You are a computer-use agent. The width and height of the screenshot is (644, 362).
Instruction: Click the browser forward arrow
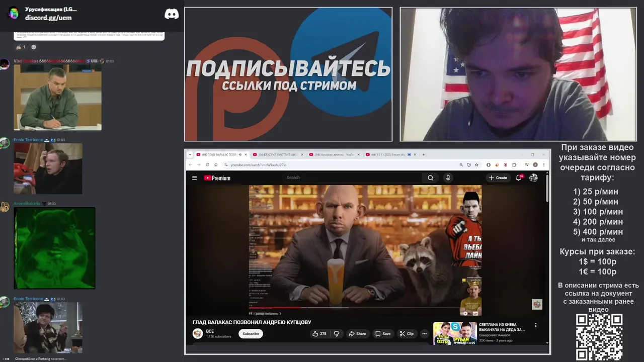(199, 164)
